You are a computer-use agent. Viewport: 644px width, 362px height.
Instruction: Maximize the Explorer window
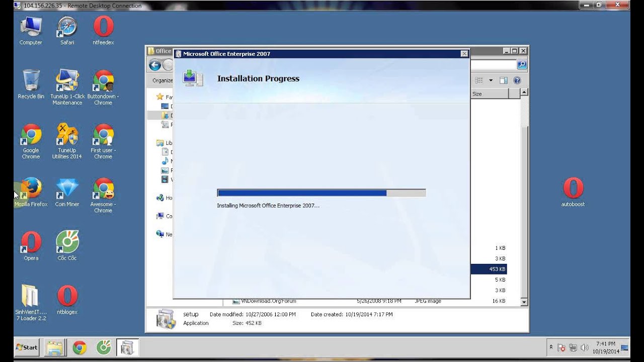click(x=515, y=51)
